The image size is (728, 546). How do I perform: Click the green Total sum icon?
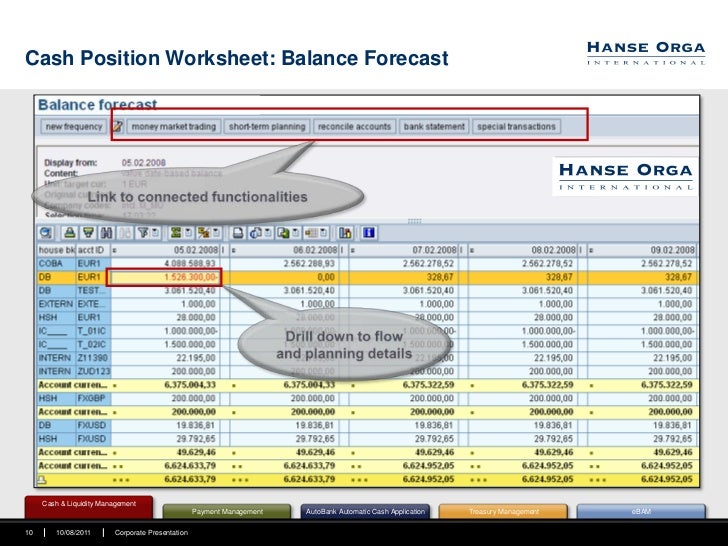(176, 233)
